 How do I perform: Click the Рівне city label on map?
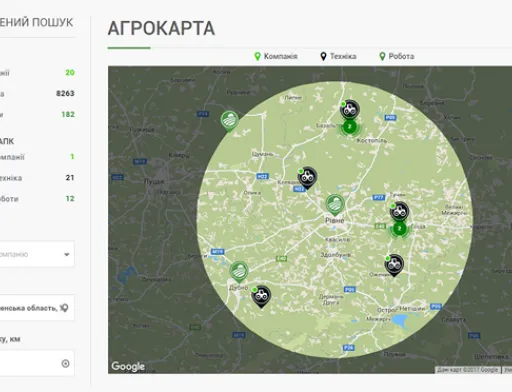334,220
